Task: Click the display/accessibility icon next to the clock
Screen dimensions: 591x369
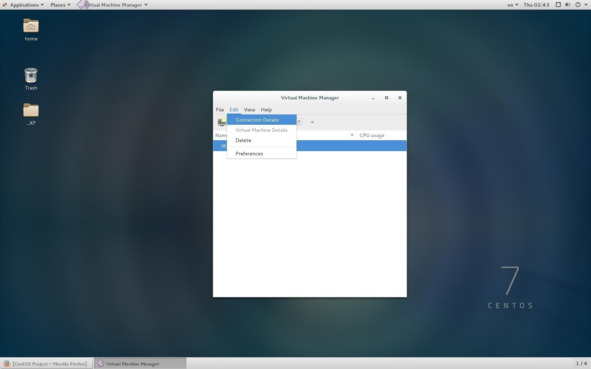Action: click(558, 5)
